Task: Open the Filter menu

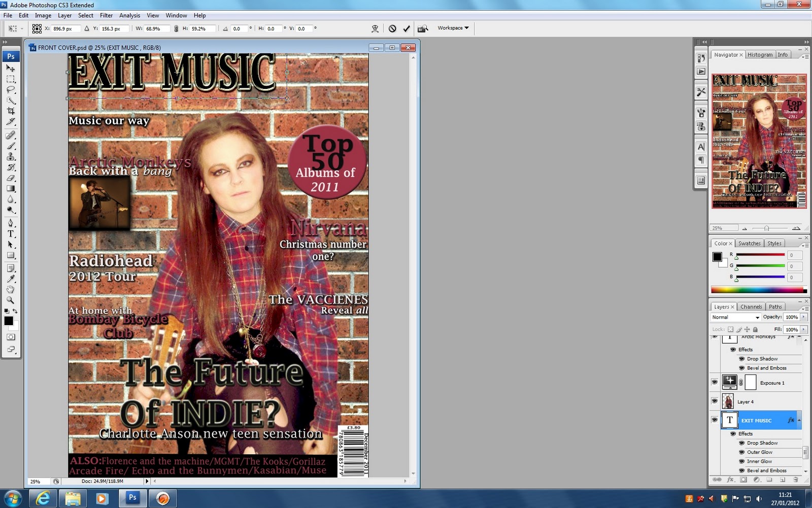Action: click(x=106, y=15)
